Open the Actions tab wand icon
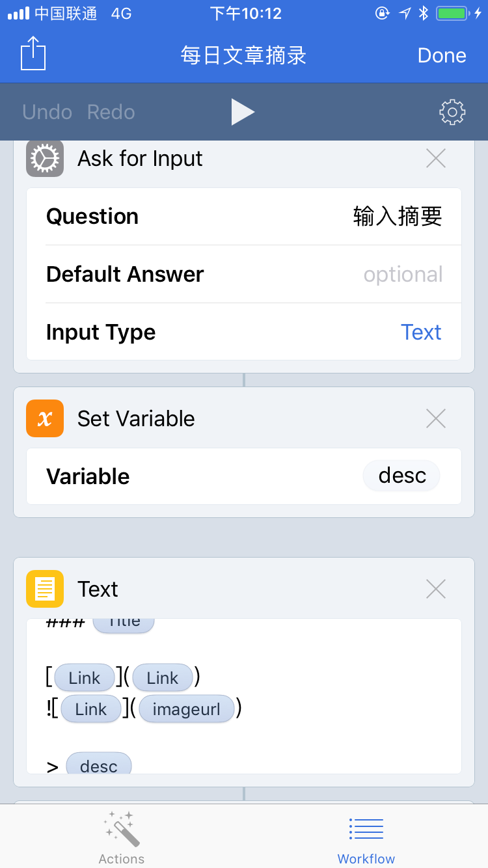488x868 pixels. [x=121, y=828]
